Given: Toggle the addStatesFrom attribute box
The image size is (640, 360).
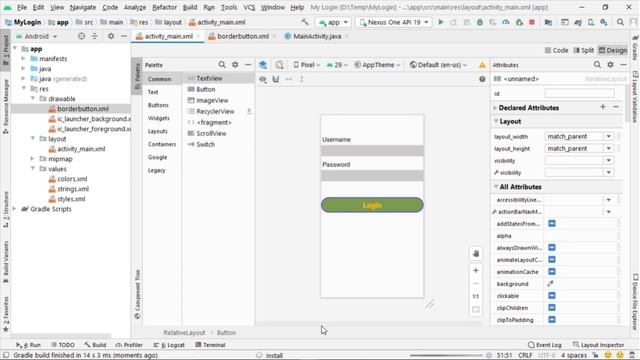Looking at the screenshot, I should (552, 224).
